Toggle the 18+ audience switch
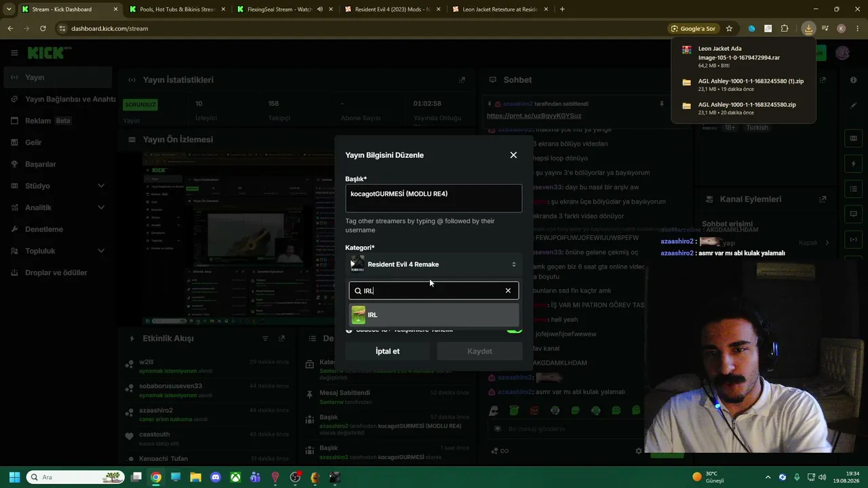 pos(514,330)
